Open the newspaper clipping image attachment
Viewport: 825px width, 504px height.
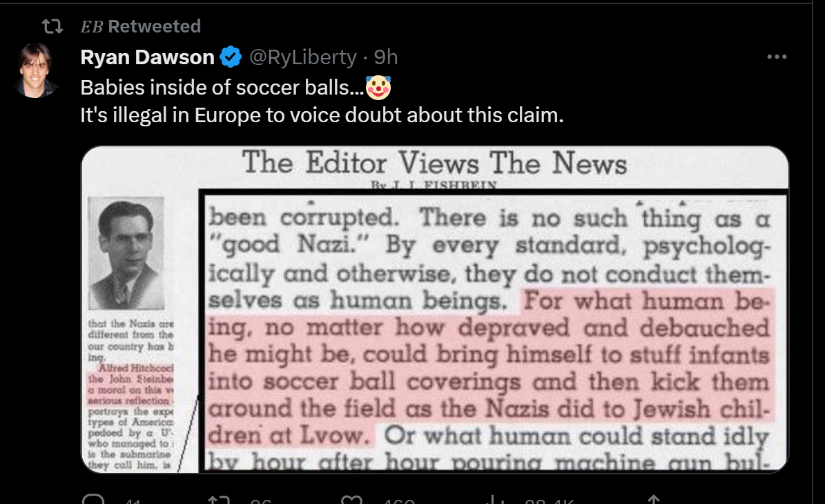point(435,309)
